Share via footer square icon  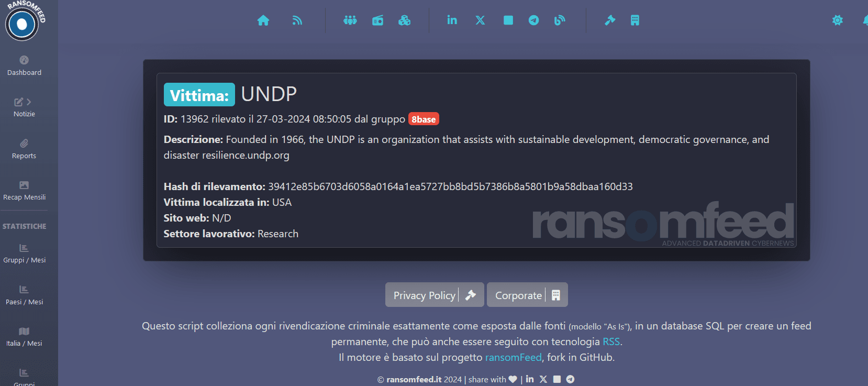click(x=557, y=379)
